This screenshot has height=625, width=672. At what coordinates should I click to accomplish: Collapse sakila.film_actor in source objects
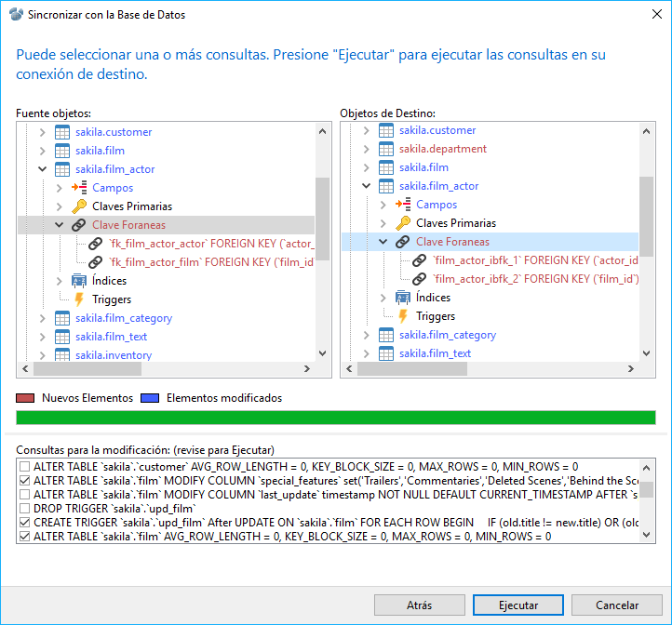[42, 169]
